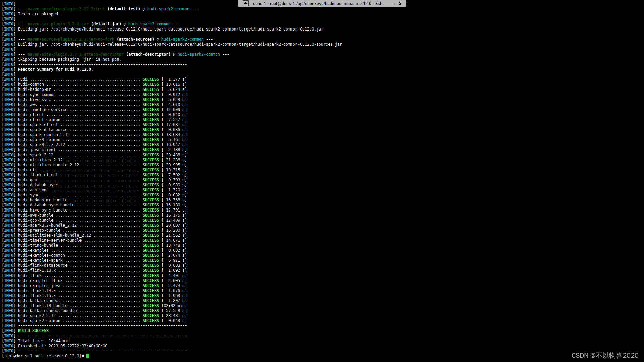Click the hudi-kafka-connect-bundle module name
Viewport: 644px width, 362px height.
(47, 311)
